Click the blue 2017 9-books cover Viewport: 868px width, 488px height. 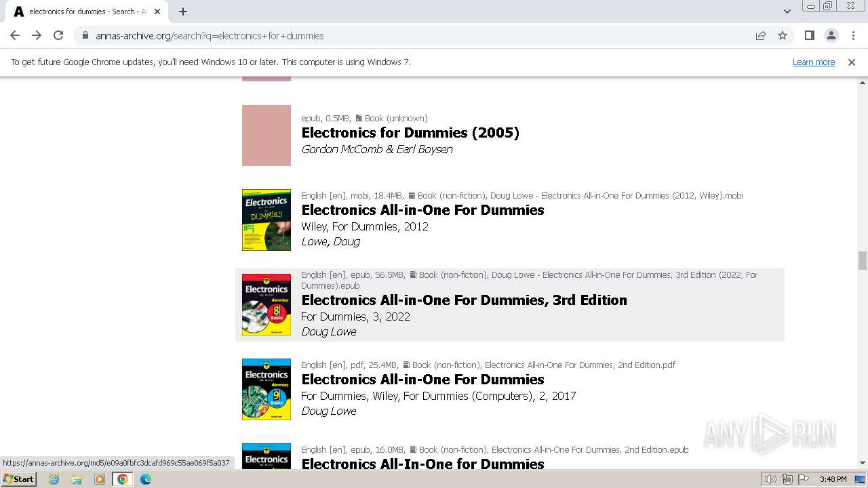tap(267, 389)
